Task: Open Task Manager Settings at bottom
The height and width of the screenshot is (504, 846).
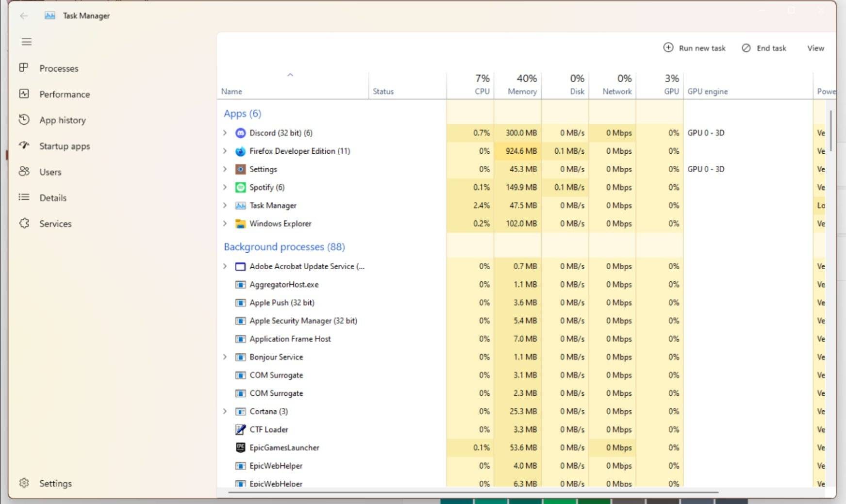Action: coord(55,484)
